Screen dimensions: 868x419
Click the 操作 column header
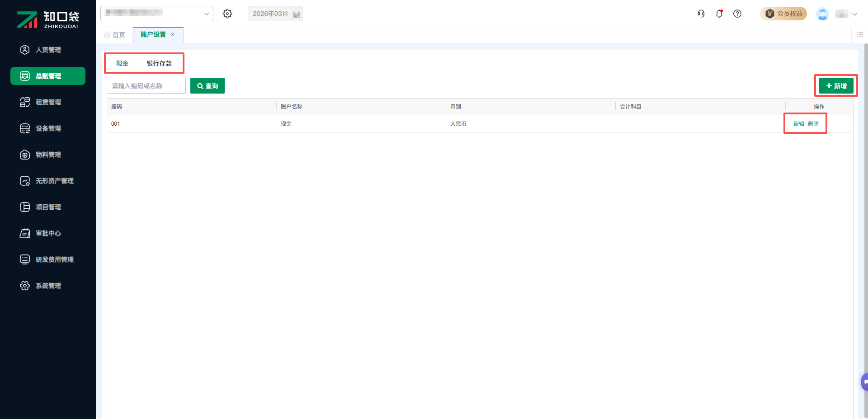click(819, 107)
